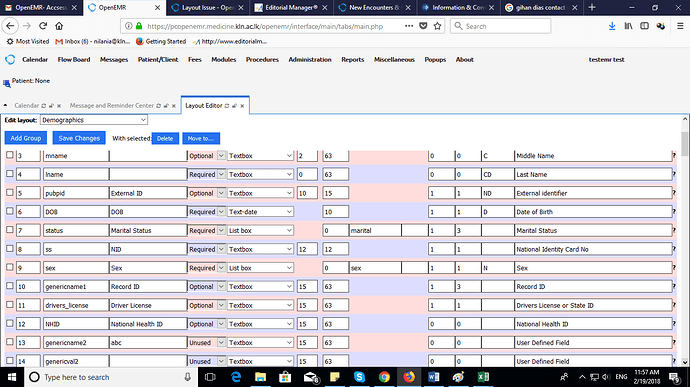Select the checkbox for row 4 lname

pos(10,173)
